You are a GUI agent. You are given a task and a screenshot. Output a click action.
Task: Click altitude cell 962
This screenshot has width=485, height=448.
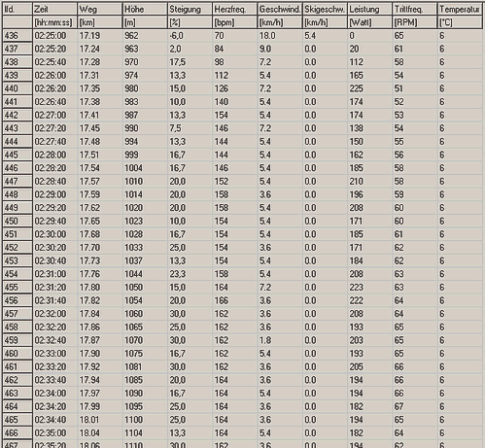click(145, 36)
